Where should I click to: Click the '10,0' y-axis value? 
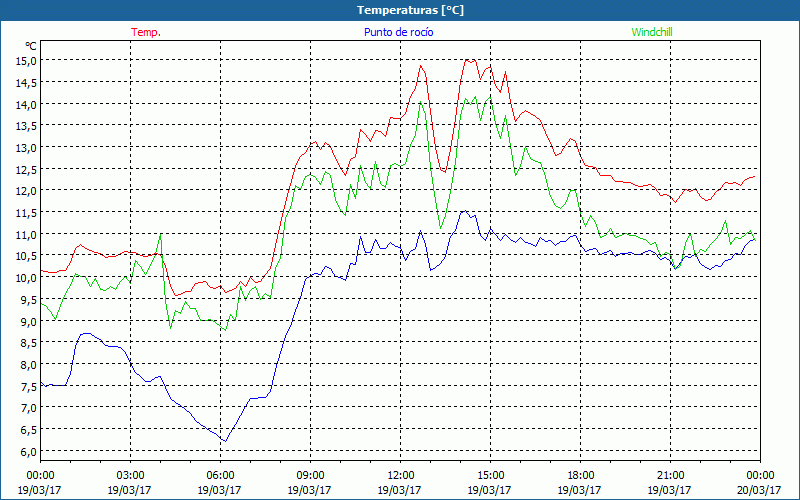coord(27,278)
